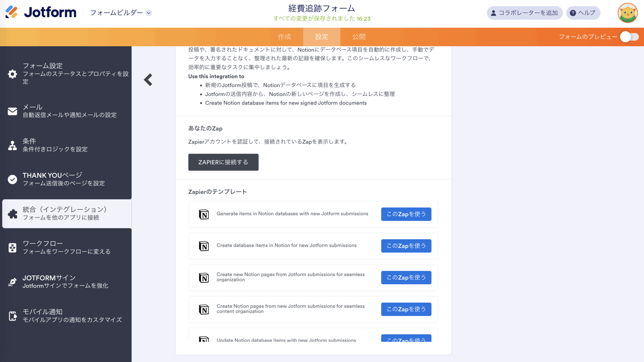The image size is (644, 362).
Task: Expand the フォームビルダー dropdown arrow
Action: 149,13
